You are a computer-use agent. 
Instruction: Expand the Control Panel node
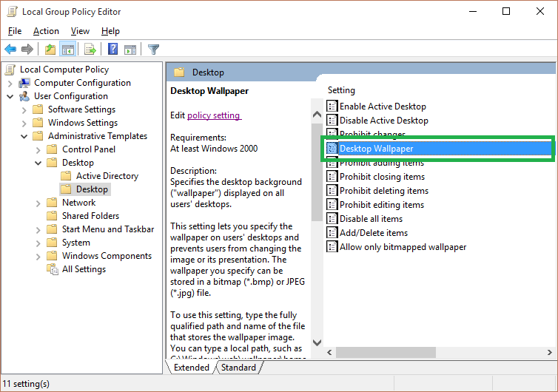[38, 150]
